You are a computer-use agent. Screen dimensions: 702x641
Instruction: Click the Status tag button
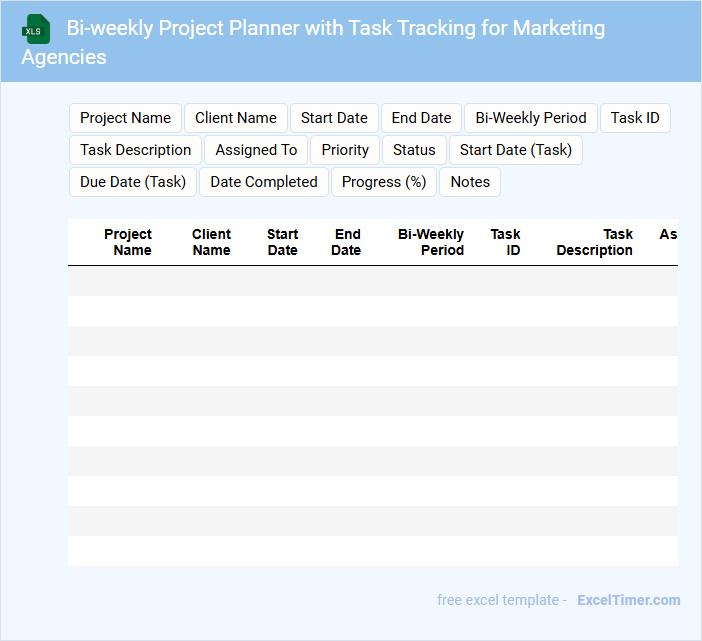[x=414, y=150]
